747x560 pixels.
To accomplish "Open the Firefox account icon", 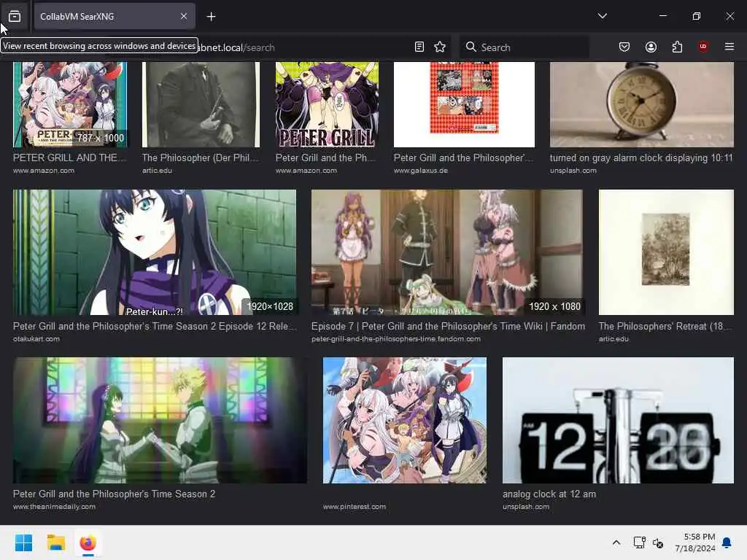I will tap(651, 47).
